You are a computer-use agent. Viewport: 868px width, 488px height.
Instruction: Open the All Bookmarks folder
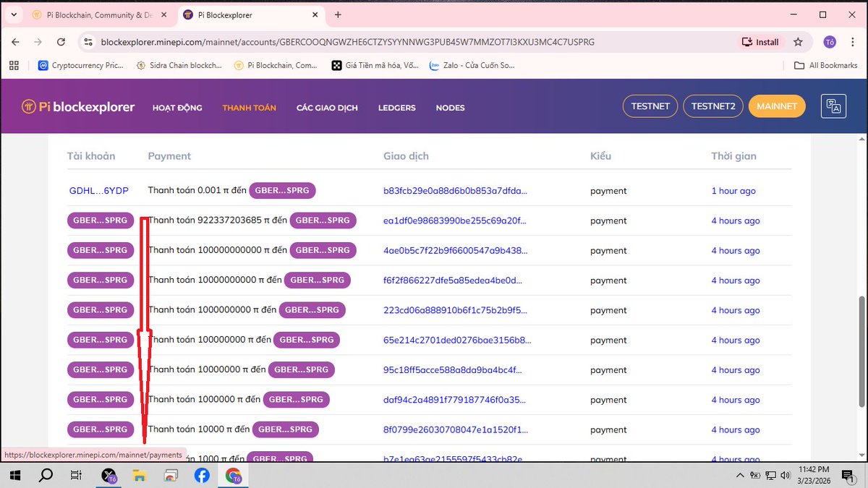coord(826,65)
